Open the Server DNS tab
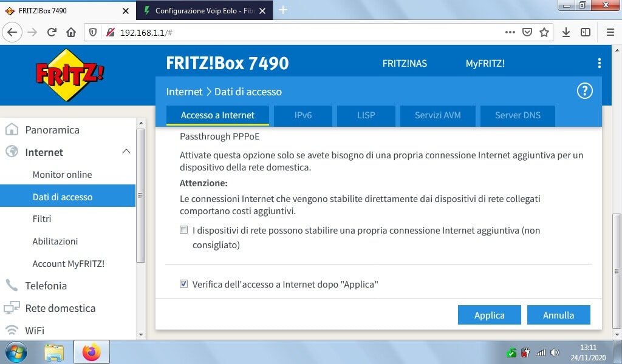This screenshot has height=364, width=622. 518,115
